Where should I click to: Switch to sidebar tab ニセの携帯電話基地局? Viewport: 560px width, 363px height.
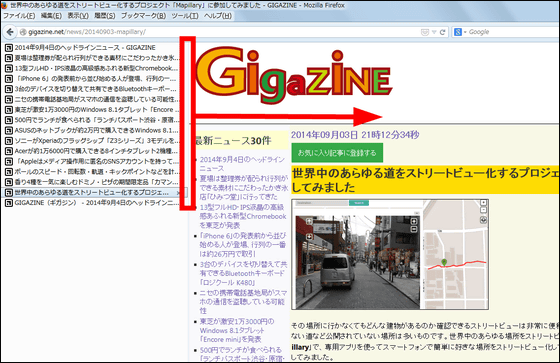click(92, 99)
